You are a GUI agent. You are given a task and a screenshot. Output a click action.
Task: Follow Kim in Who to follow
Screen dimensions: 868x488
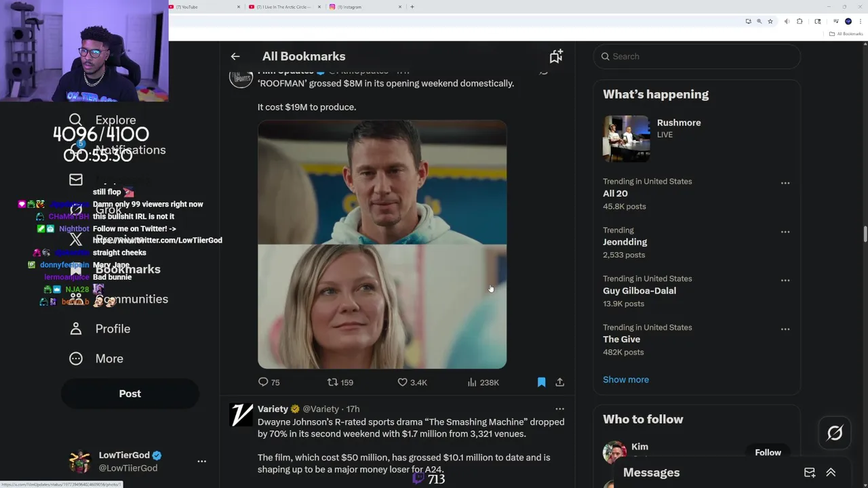(768, 452)
